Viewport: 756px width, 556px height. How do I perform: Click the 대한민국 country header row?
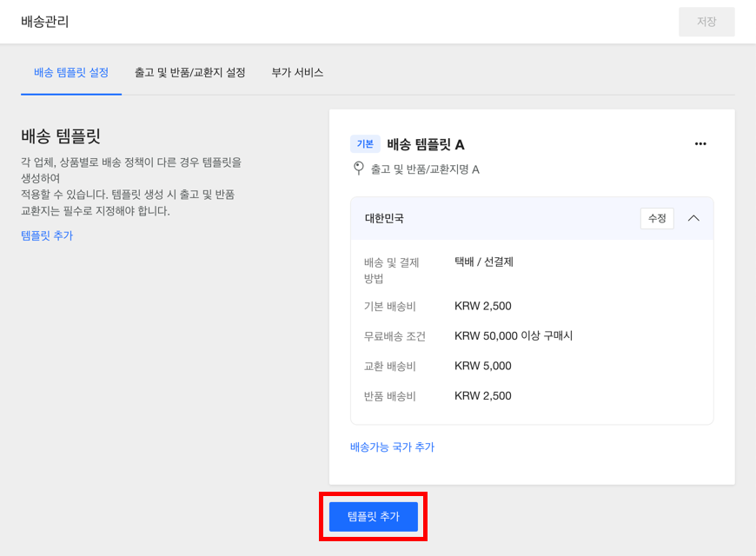click(487, 218)
